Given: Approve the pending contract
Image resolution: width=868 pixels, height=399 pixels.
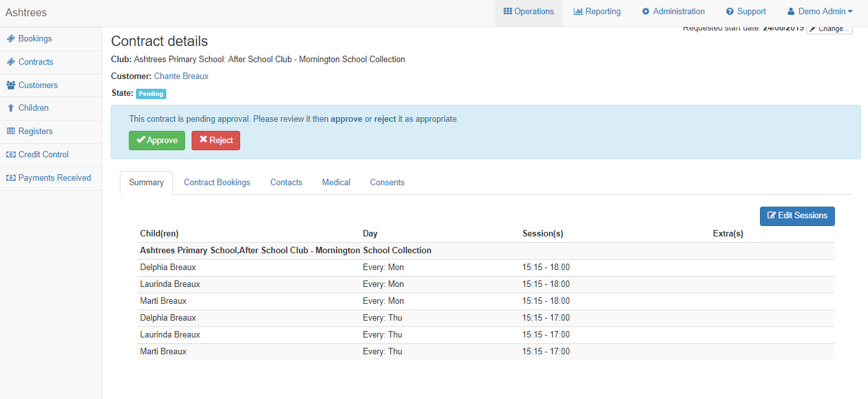Looking at the screenshot, I should (157, 141).
